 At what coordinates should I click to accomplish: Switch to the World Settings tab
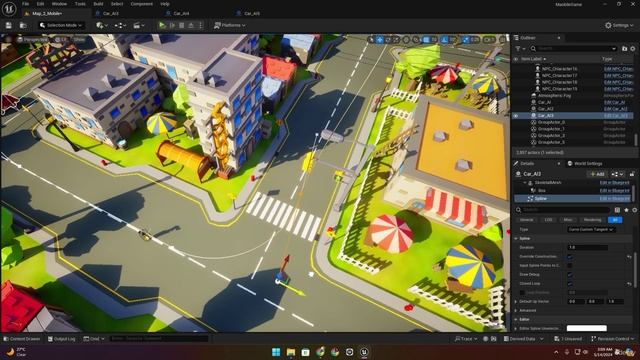click(588, 163)
